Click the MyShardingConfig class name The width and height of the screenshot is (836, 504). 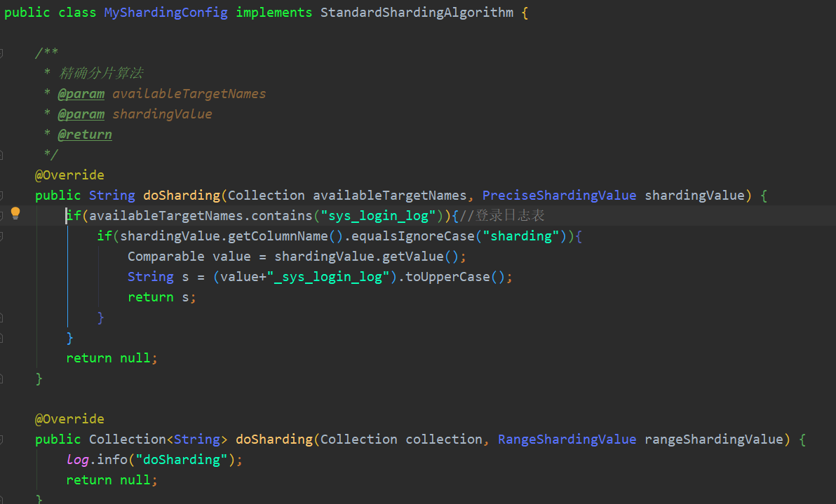pyautogui.click(x=166, y=12)
